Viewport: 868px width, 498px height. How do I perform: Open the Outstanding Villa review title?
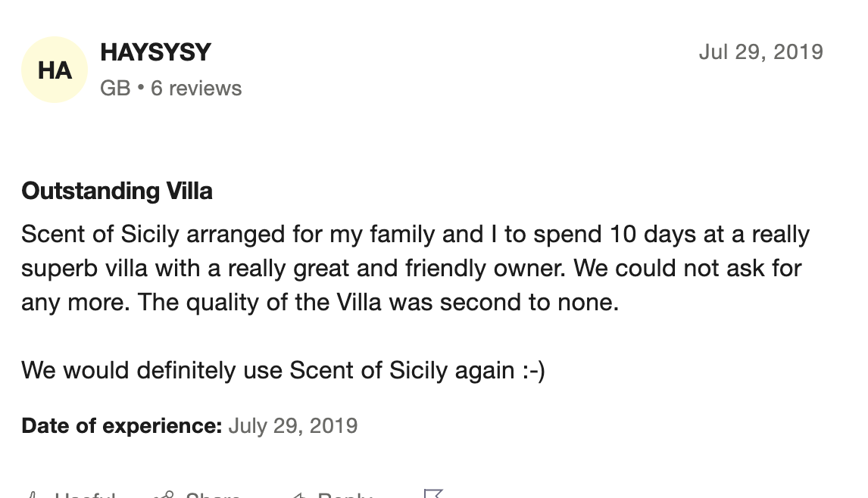tap(117, 191)
